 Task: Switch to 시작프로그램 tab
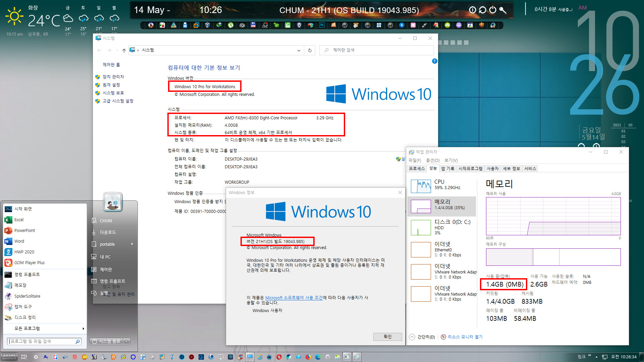tap(470, 169)
